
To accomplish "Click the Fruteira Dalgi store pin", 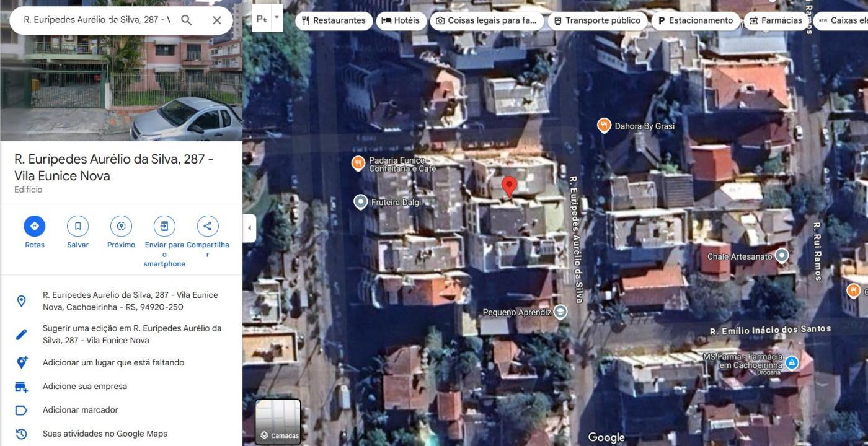I will pyautogui.click(x=360, y=201).
